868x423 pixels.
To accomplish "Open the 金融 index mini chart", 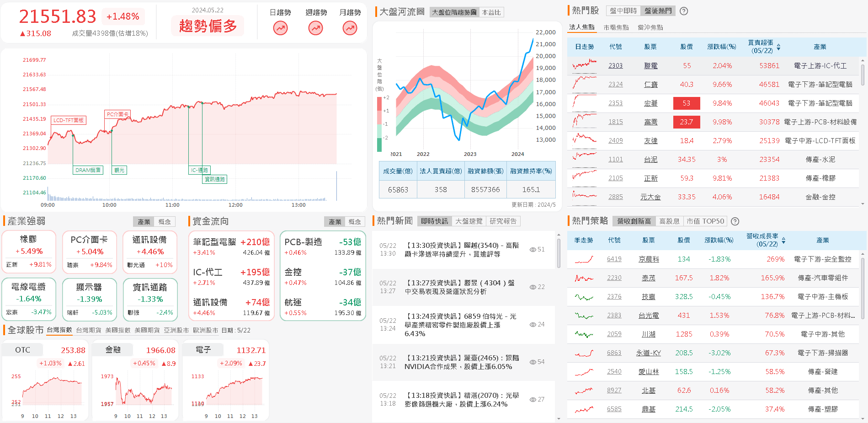I will coord(136,380).
